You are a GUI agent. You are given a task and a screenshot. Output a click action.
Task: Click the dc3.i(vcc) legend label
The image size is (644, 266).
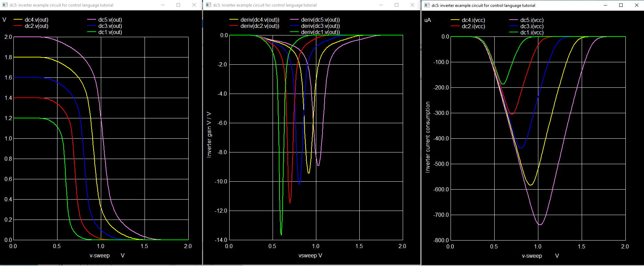click(532, 26)
